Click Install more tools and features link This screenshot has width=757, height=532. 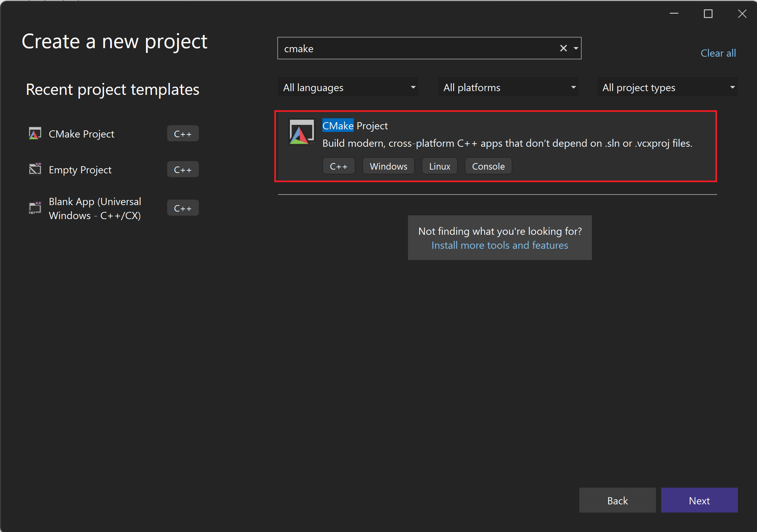click(x=499, y=245)
